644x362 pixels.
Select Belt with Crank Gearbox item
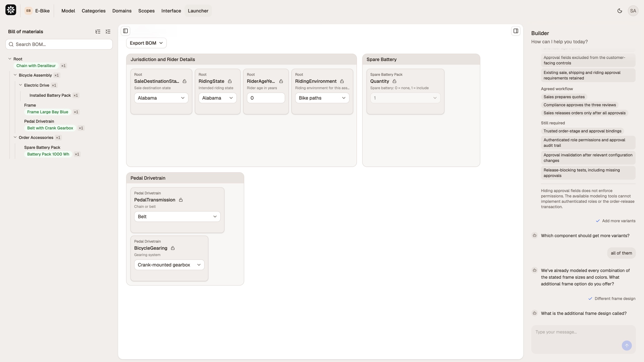point(50,128)
